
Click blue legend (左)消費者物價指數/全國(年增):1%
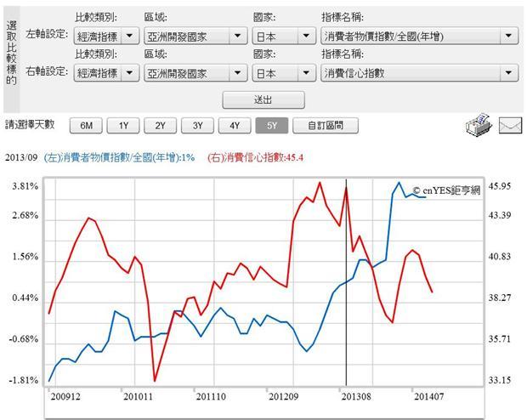pyautogui.click(x=119, y=157)
